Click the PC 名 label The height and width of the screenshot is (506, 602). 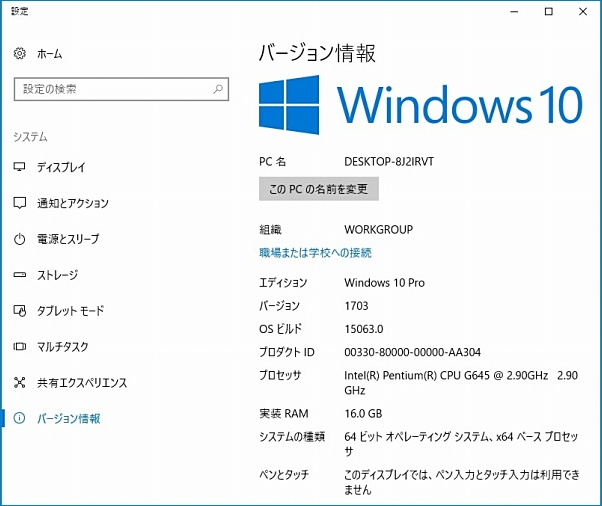click(x=272, y=162)
